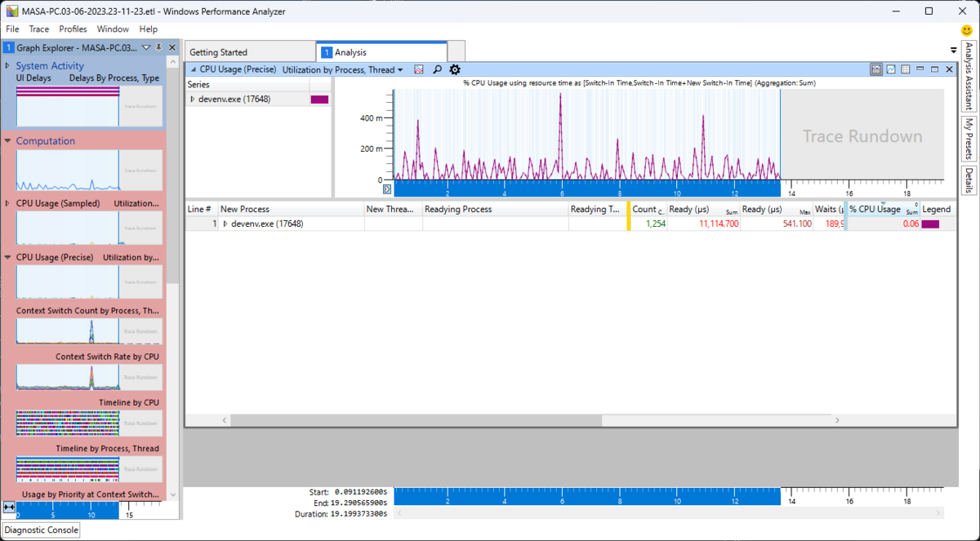
Task: Open the Diagnostic Console
Action: coord(42,530)
